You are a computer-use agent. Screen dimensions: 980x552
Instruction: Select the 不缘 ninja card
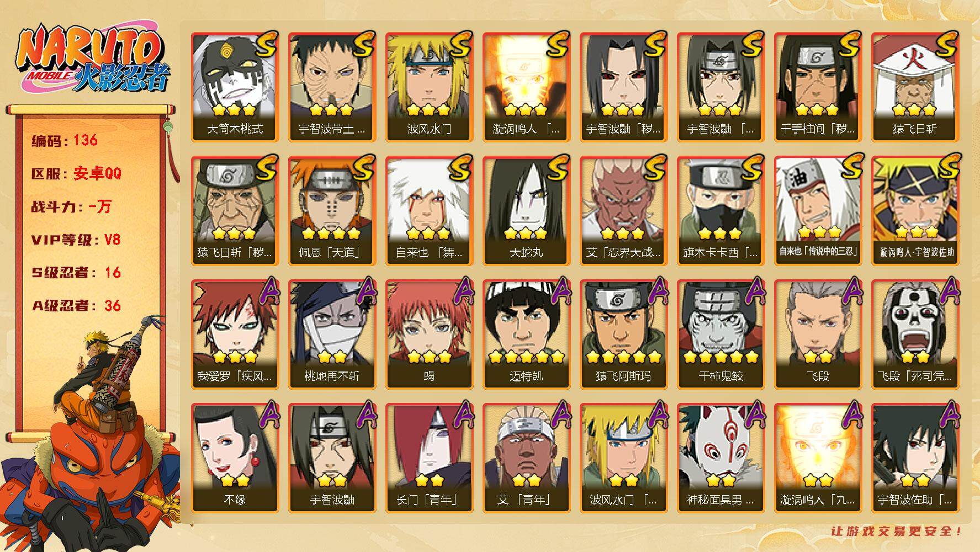point(235,458)
